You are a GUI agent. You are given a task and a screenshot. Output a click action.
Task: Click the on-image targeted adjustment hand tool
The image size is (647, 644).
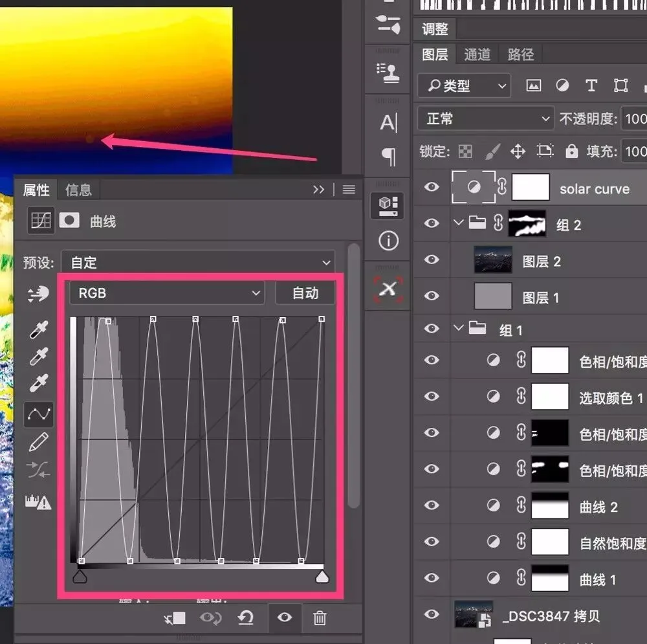tap(38, 294)
